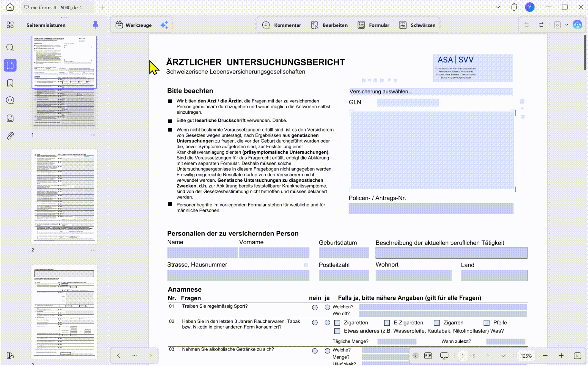Check the Zigarren checkbox
The image size is (588, 366).
click(x=437, y=323)
